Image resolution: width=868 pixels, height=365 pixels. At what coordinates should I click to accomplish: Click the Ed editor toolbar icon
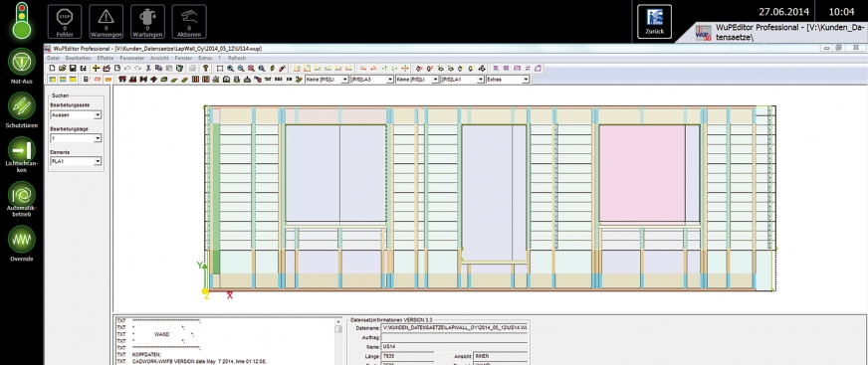pyautogui.click(x=83, y=68)
